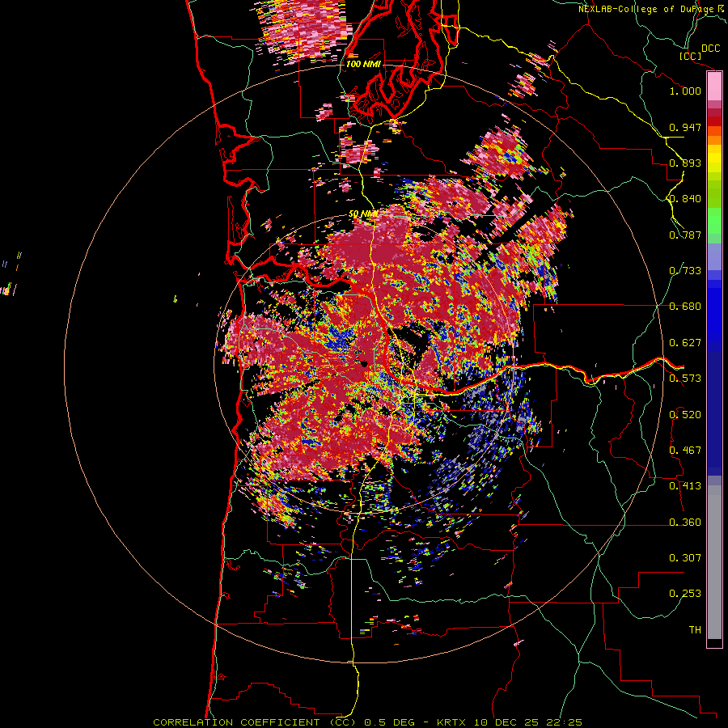Click the 0.253 scale value

point(685,594)
